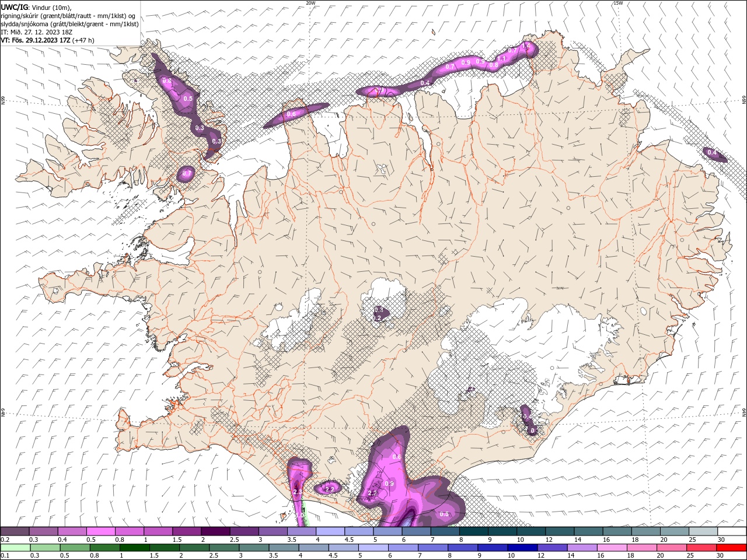Click the 'slydda/snjókoma' description line
The width and height of the screenshot is (747, 560).
coord(69,24)
